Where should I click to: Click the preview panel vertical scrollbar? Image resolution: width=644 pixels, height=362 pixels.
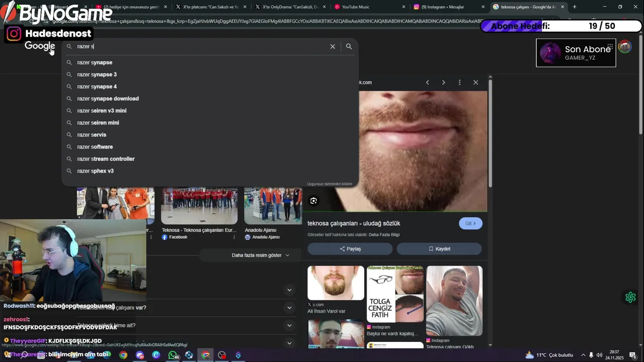(x=490, y=132)
